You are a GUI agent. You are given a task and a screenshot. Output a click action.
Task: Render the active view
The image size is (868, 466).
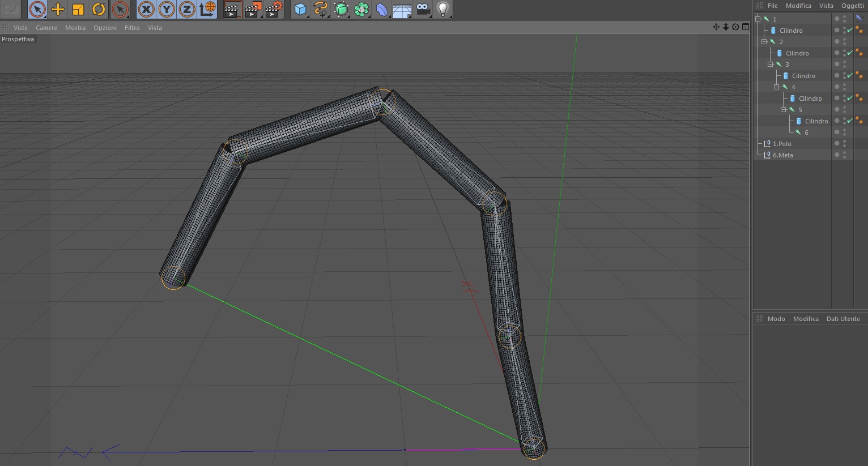tap(232, 9)
